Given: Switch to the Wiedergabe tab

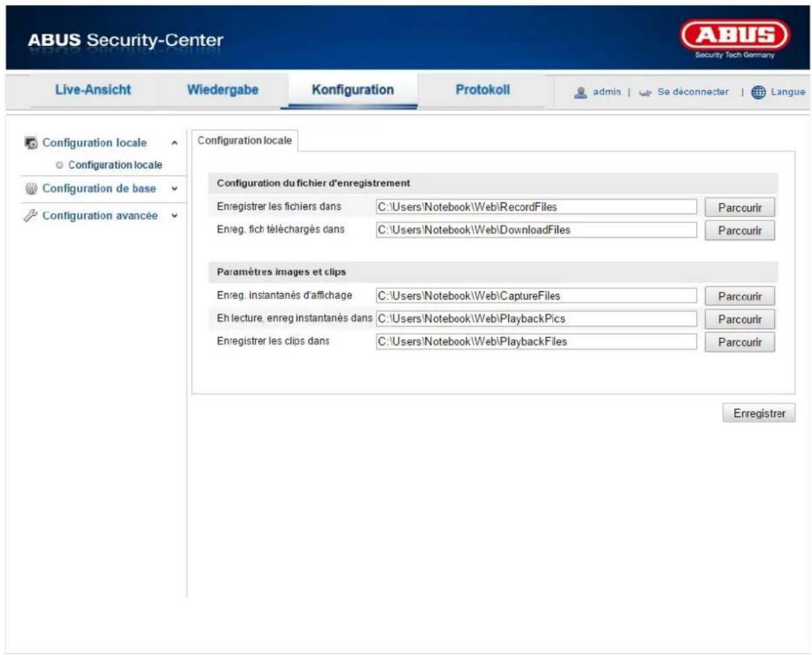Looking at the screenshot, I should (x=223, y=90).
